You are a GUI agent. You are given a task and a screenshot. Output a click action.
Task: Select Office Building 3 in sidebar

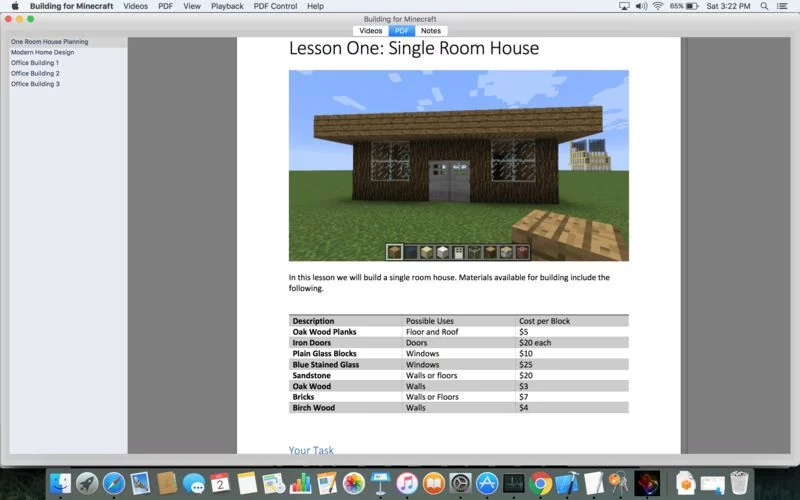click(68, 84)
